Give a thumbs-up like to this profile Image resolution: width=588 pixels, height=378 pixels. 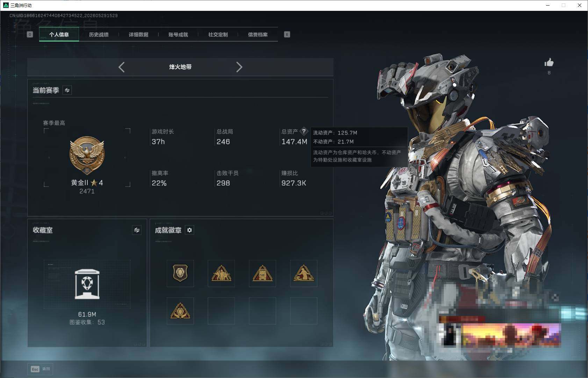click(x=549, y=63)
